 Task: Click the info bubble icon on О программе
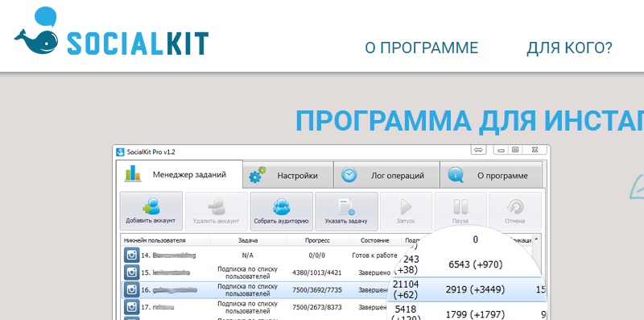click(456, 175)
